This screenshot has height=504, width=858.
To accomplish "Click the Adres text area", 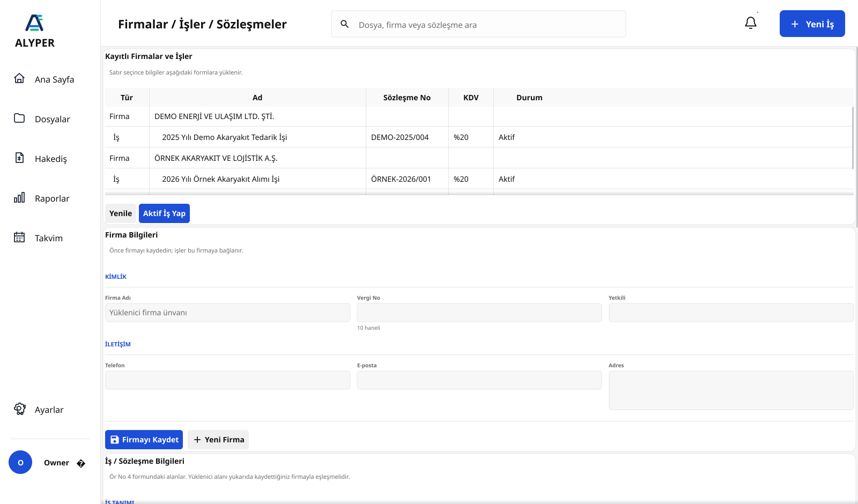I will pyautogui.click(x=731, y=390).
